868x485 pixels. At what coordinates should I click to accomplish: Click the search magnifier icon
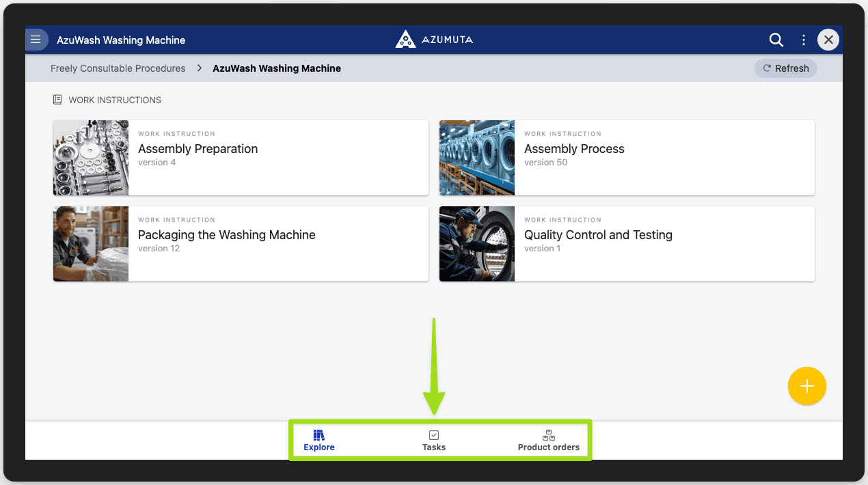pos(776,40)
